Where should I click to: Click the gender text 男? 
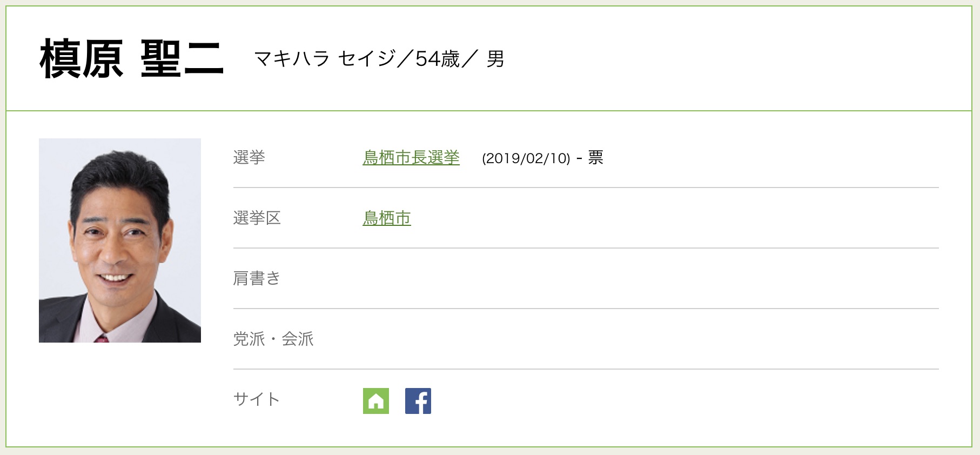click(x=495, y=59)
